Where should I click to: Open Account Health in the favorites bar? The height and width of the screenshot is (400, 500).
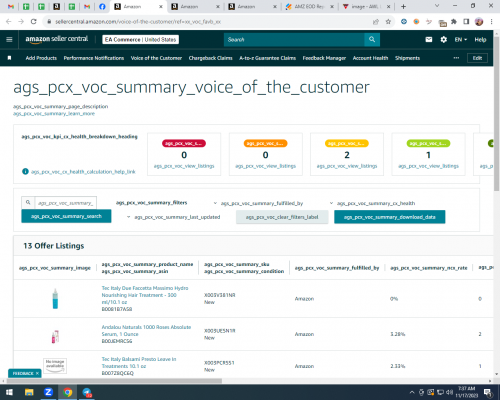tap(370, 58)
